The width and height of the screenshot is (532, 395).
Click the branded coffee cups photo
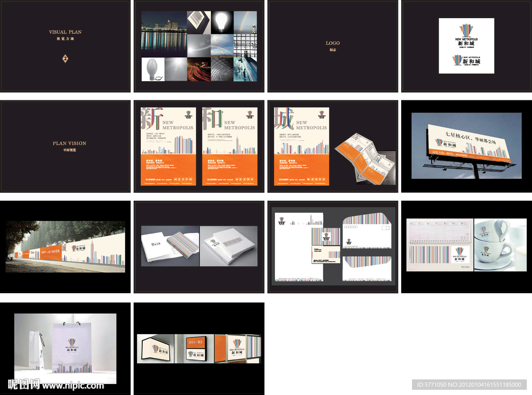coord(500,245)
